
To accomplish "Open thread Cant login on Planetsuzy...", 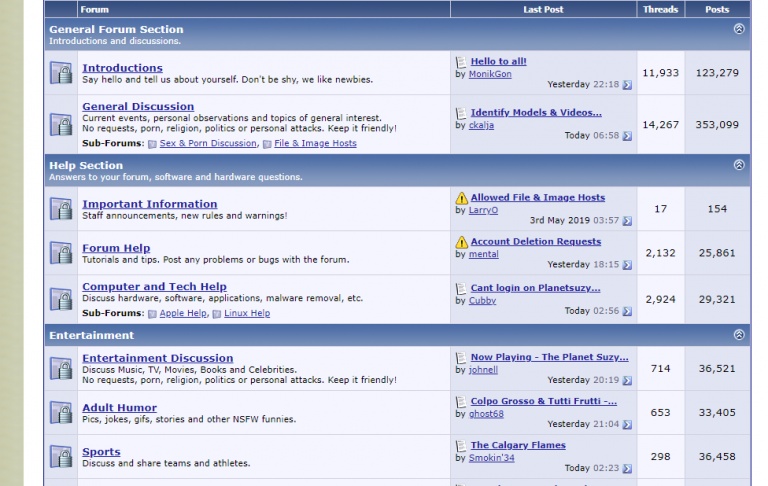I will coord(535,288).
